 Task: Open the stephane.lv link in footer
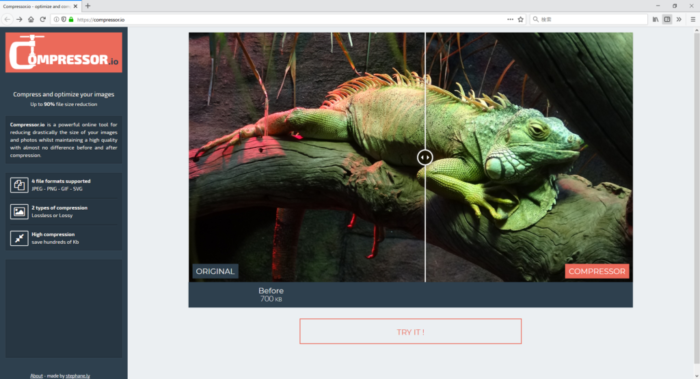[78, 376]
